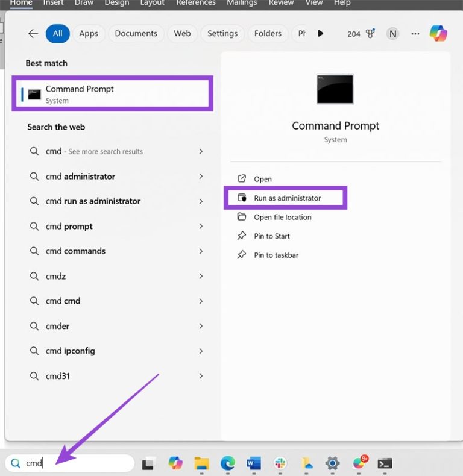The image size is (463, 476).
Task: Expand arrow for 'cmder' suggestion
Action: tap(201, 326)
